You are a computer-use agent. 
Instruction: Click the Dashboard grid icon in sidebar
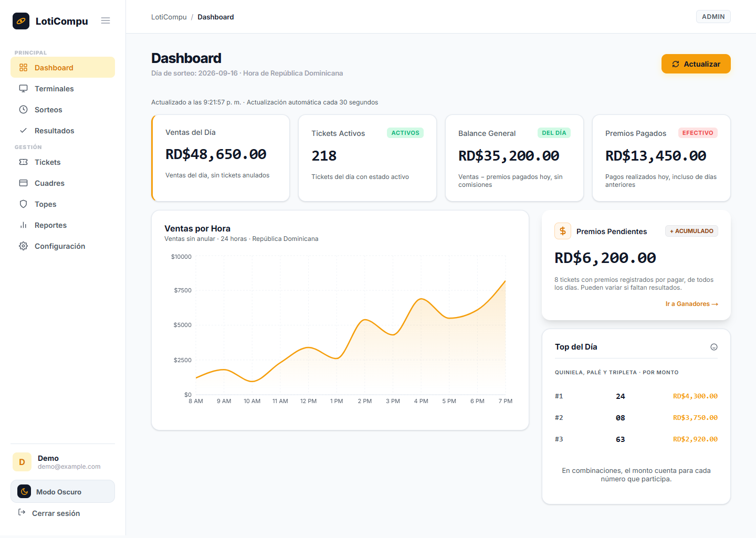point(23,68)
